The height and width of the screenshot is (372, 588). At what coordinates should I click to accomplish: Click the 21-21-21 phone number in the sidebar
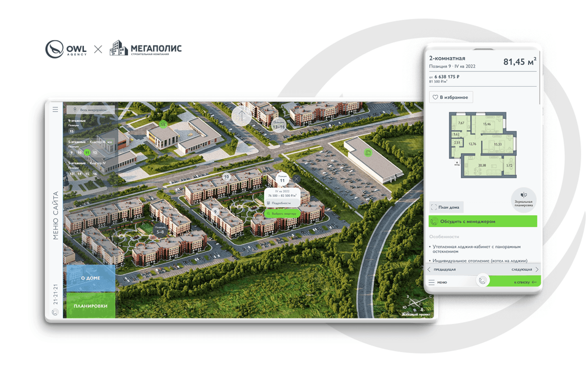[x=55, y=294]
